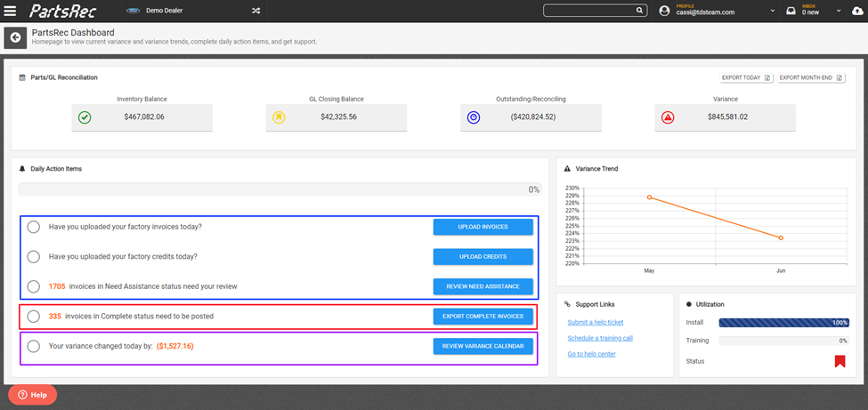Click the link icon by Support Links

click(567, 304)
